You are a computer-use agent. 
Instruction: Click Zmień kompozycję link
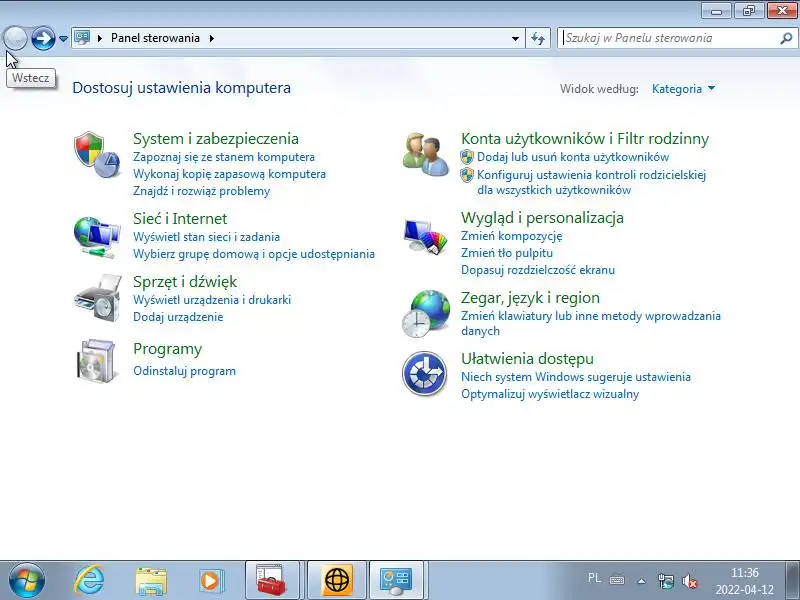click(x=512, y=236)
